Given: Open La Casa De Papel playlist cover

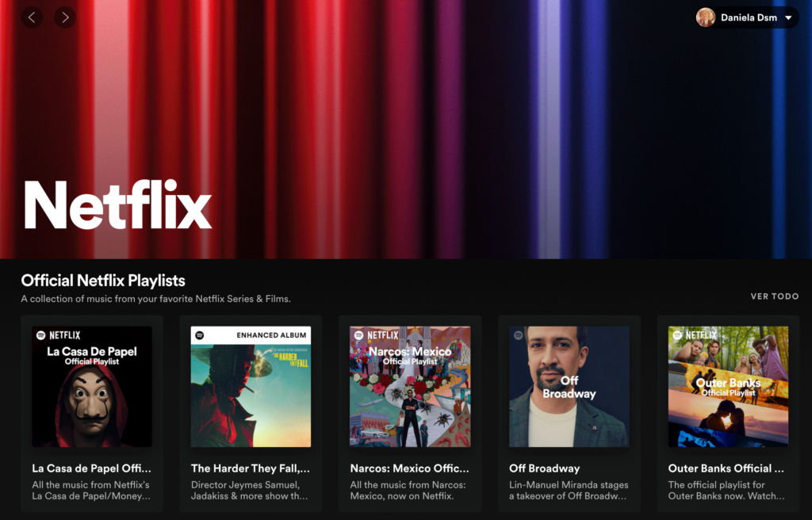Looking at the screenshot, I should (x=92, y=387).
